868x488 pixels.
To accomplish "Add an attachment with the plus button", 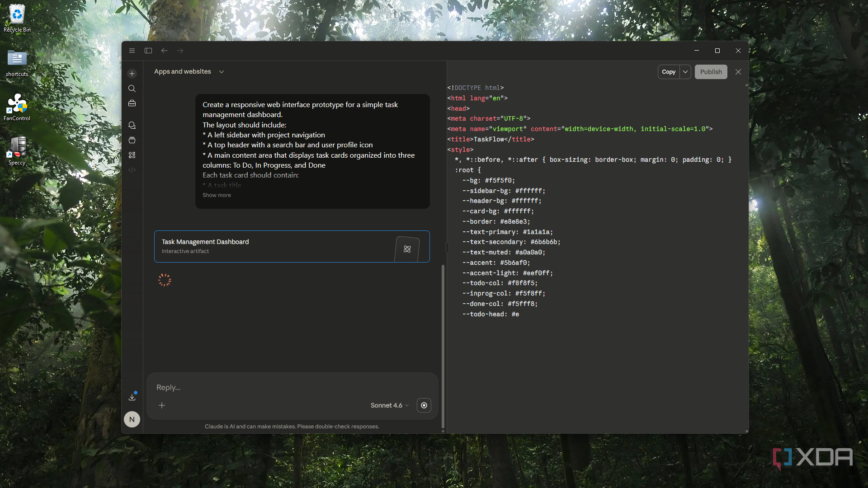I will point(162,405).
